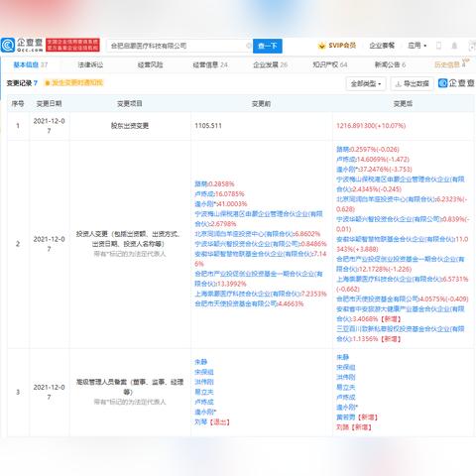Switch to the 历史信息 VIP tab

click(451, 64)
